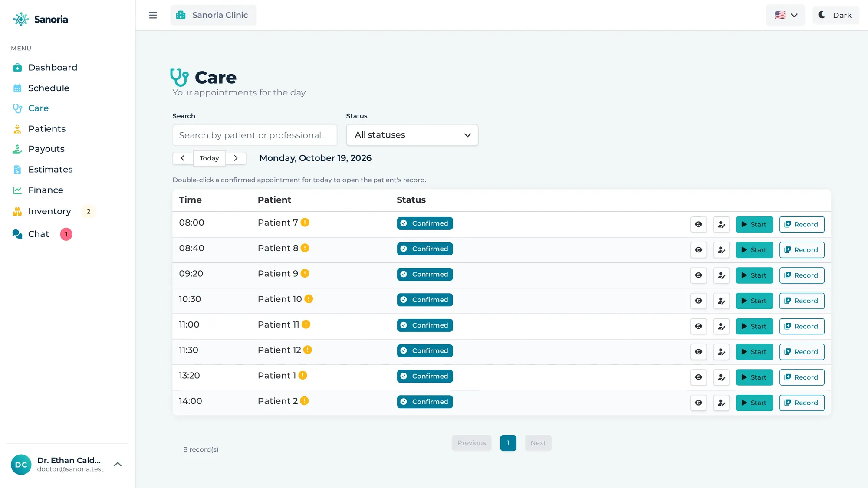Click the Sanoria Clinic building icon

pyautogui.click(x=181, y=15)
